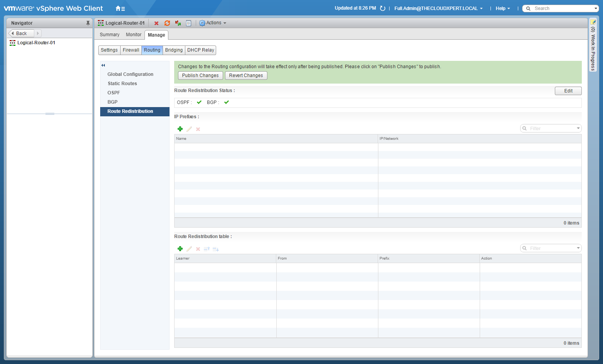Open the Monitor tab
Screen dimensions: 603x364
point(133,35)
